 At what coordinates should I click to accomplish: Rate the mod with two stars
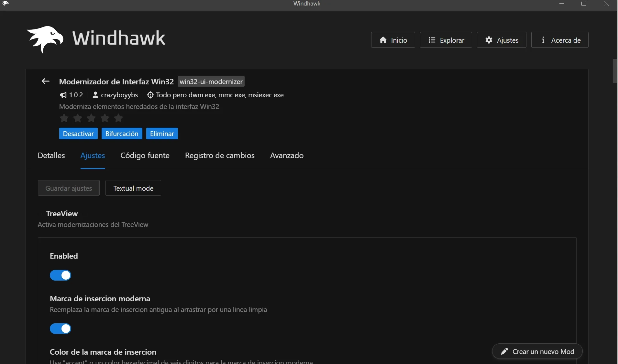78,118
